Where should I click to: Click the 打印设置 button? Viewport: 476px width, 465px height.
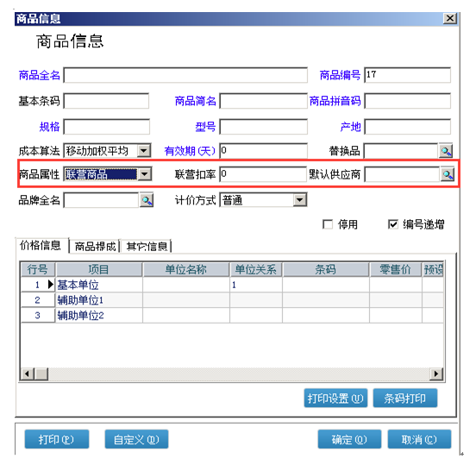click(335, 399)
